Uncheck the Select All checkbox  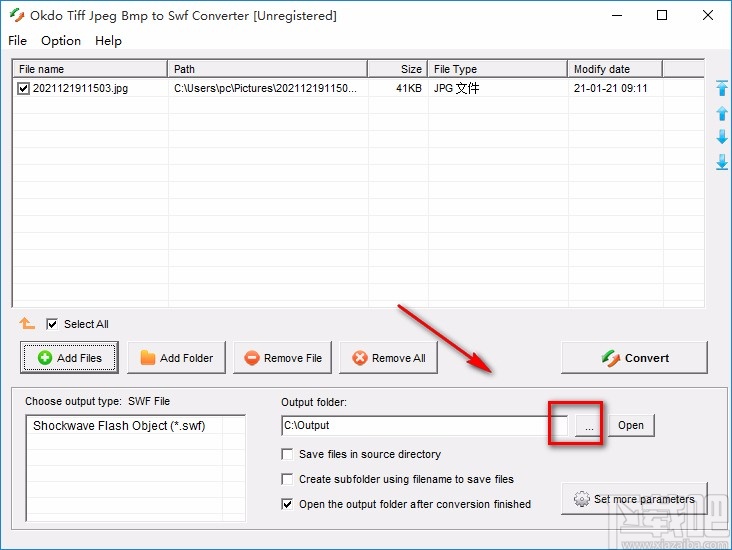(x=52, y=324)
